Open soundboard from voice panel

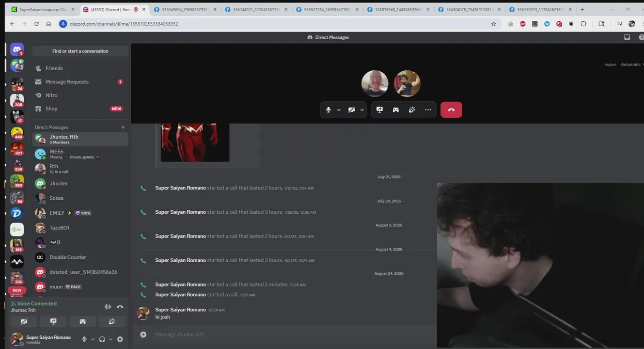112,321
